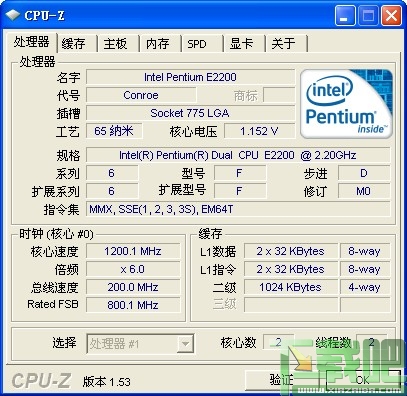Viewport: 407px width, 396px height.
Task: Click the instruction set field MMX, SSE
Action: (x=238, y=209)
